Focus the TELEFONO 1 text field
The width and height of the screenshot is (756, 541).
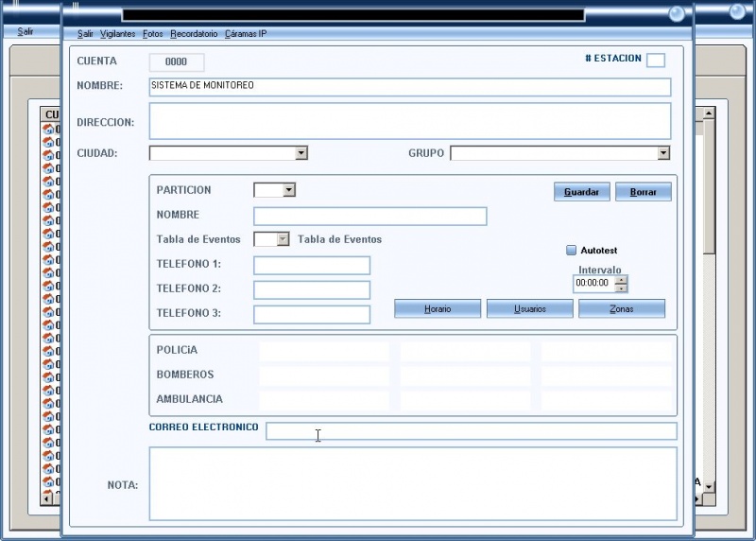click(312, 266)
